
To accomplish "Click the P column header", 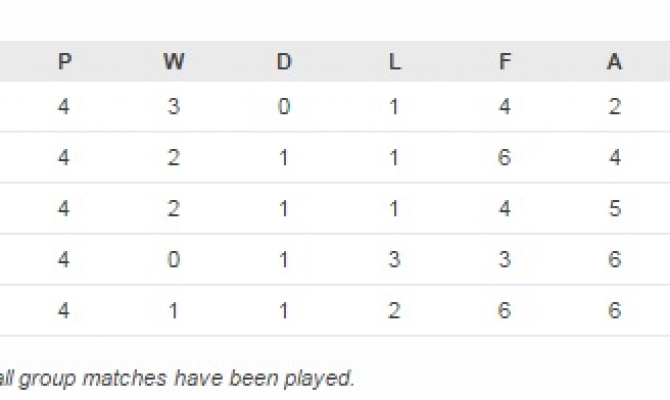I will pyautogui.click(x=65, y=62).
